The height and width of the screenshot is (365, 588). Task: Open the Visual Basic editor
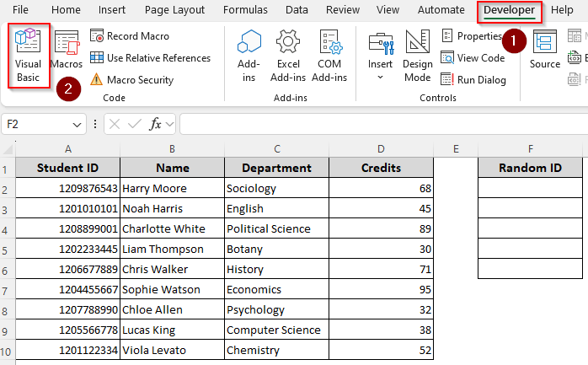click(x=29, y=56)
